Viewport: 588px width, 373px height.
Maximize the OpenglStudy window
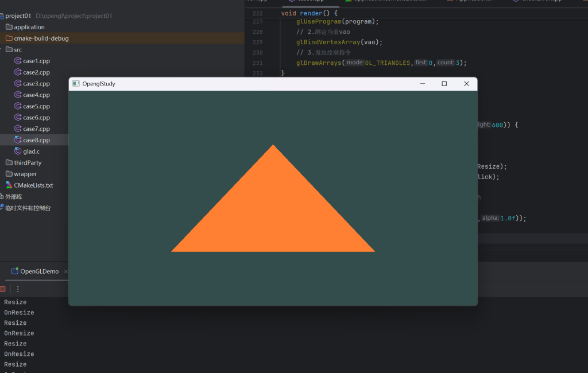pos(444,84)
